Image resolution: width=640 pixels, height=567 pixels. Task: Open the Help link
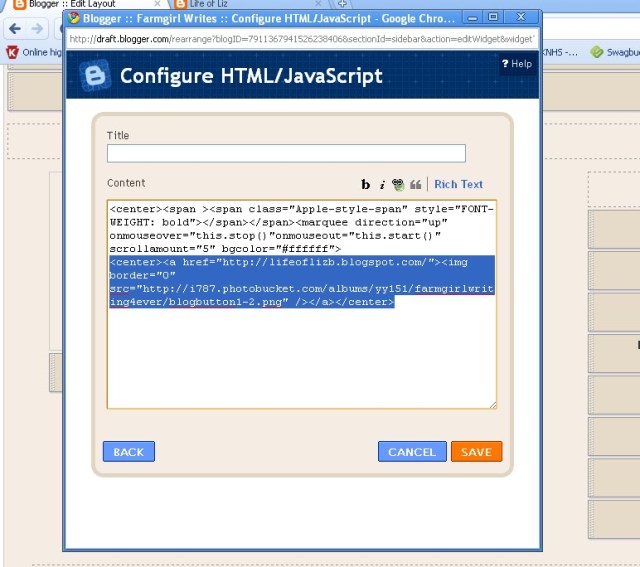click(x=517, y=64)
